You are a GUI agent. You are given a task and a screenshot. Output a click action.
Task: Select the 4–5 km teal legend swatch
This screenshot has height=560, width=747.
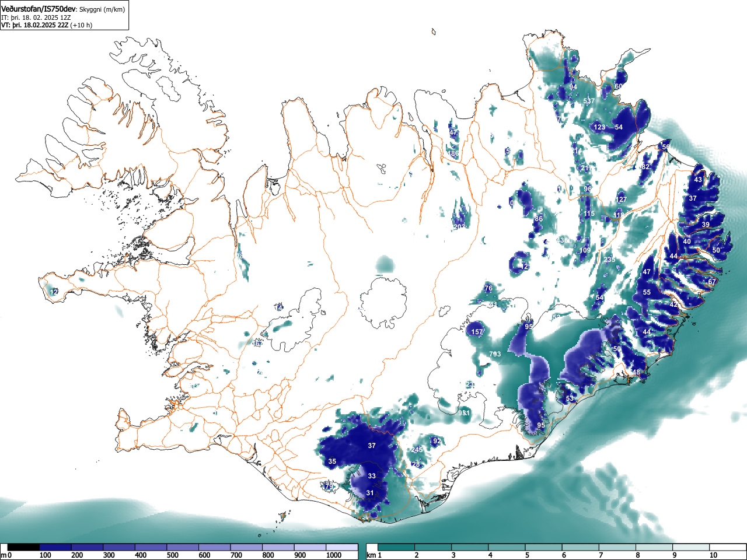point(508,547)
